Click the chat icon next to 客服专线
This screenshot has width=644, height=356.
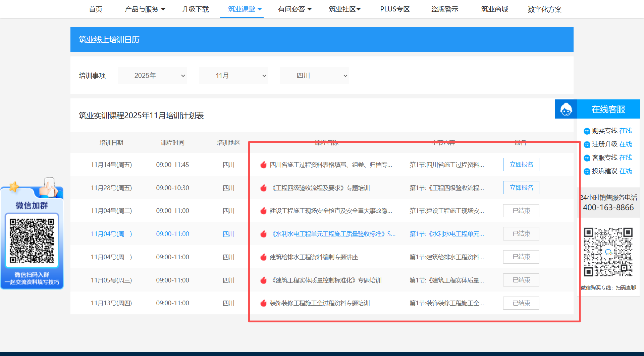pos(587,158)
